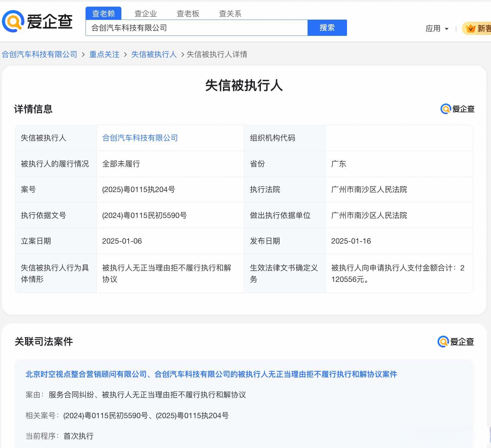
Task: Click the company name search input field
Action: (196, 28)
